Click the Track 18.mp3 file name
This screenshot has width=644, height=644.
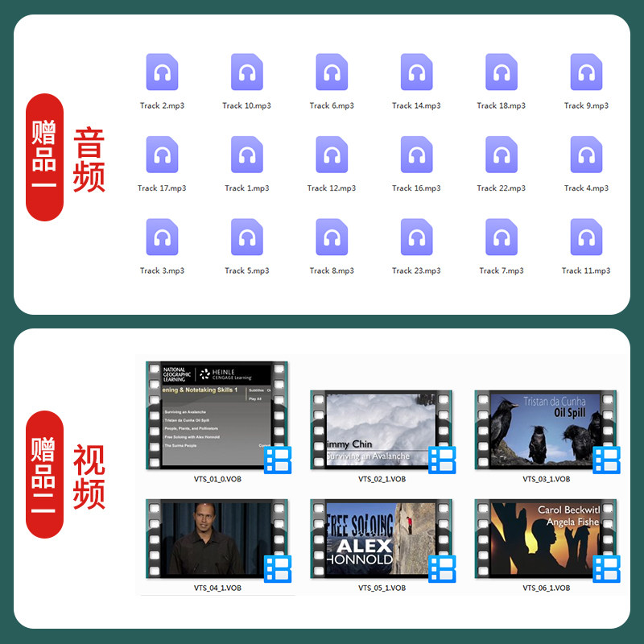(x=502, y=105)
